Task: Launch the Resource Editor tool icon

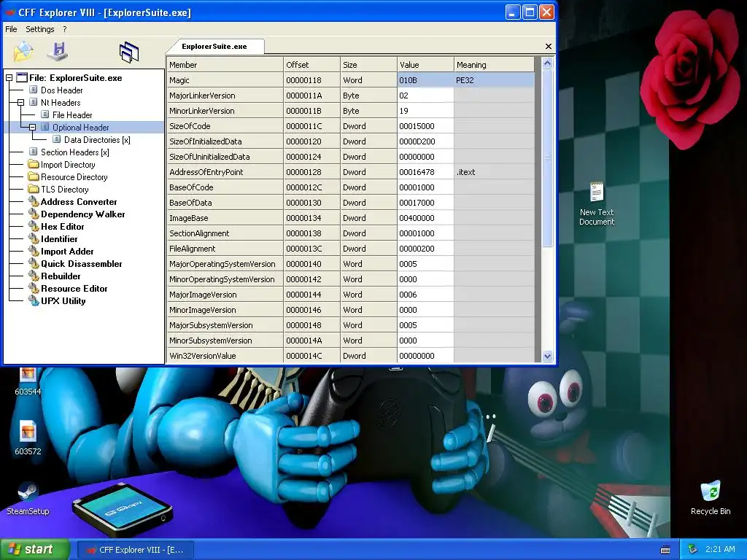Action: pyautogui.click(x=34, y=288)
